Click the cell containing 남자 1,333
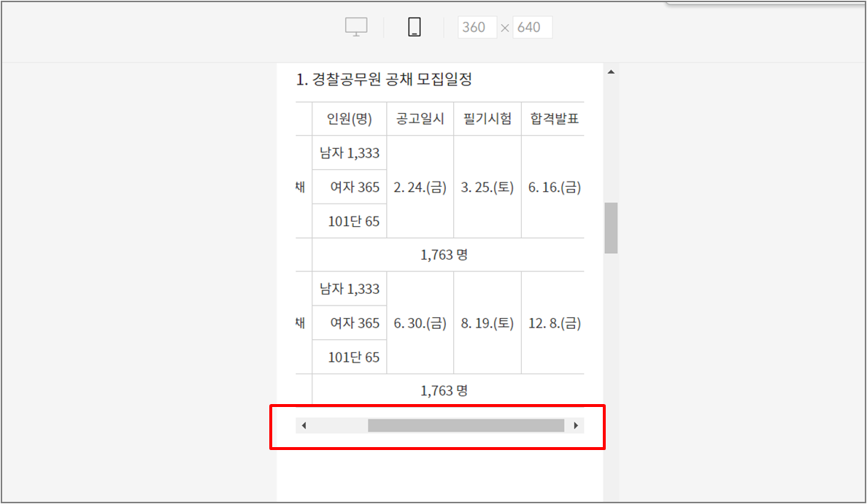The image size is (867, 504). click(x=349, y=153)
